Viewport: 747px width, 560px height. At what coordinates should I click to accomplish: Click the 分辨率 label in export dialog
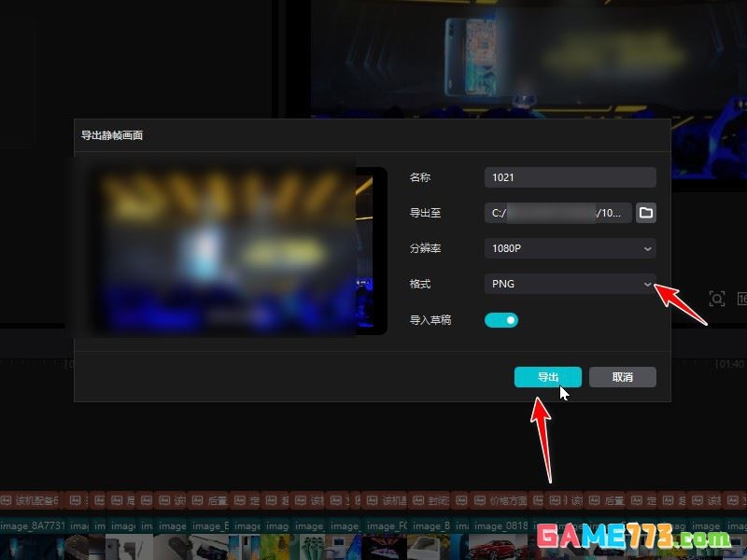425,248
